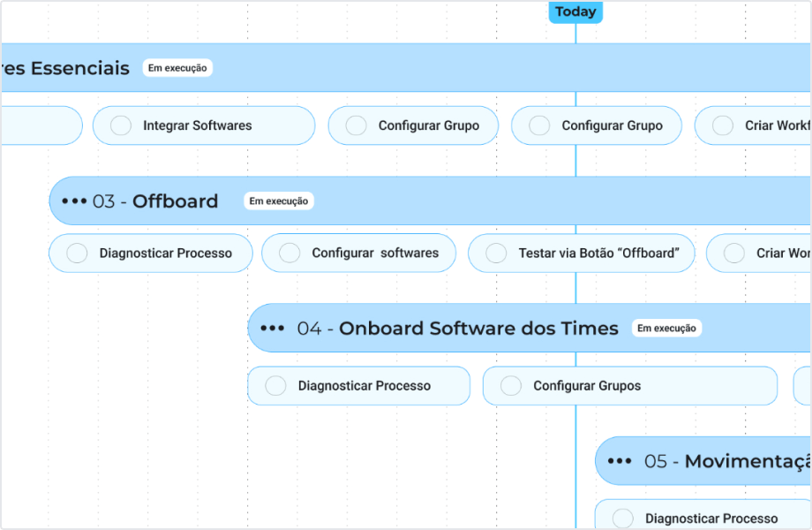The image size is (812, 530).
Task: Toggle the Configurar Grupos task checkbox
Action: coord(511,385)
